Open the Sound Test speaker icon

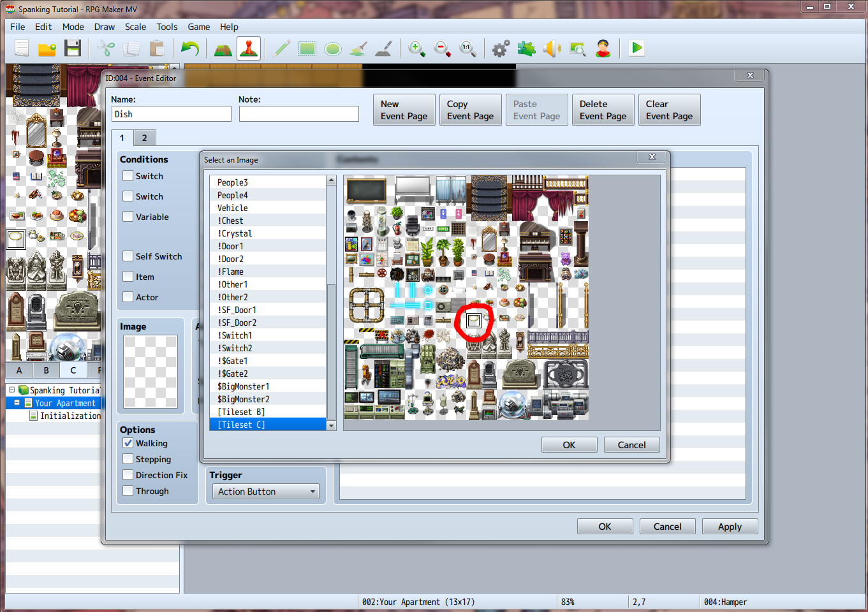[x=552, y=48]
